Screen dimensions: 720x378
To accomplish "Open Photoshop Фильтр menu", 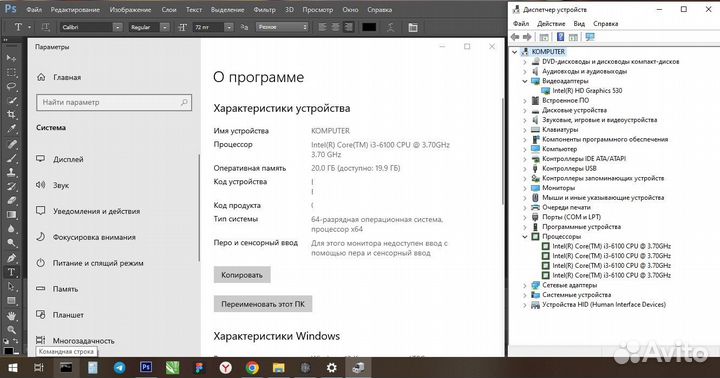I will click(x=264, y=9).
